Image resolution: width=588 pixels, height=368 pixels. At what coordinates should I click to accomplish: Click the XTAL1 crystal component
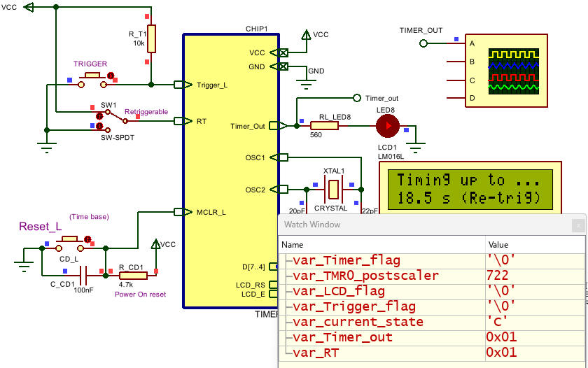[x=334, y=189]
